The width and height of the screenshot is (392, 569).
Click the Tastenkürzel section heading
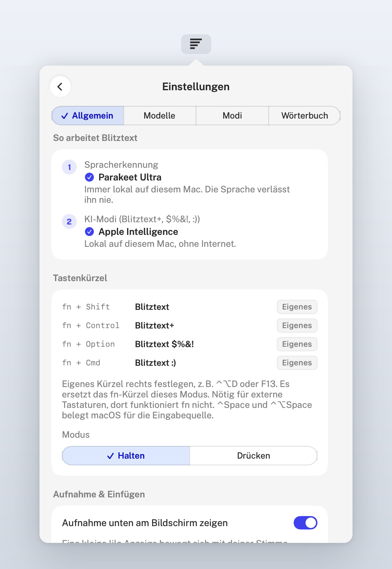[x=80, y=278]
